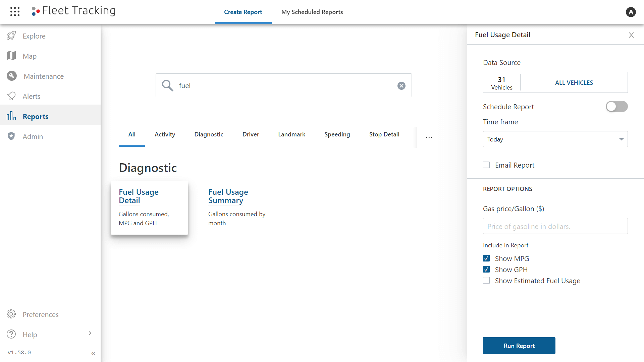Screen dimensions: 644x362
Task: Click the Maintenance wrench icon
Action: click(x=12, y=76)
